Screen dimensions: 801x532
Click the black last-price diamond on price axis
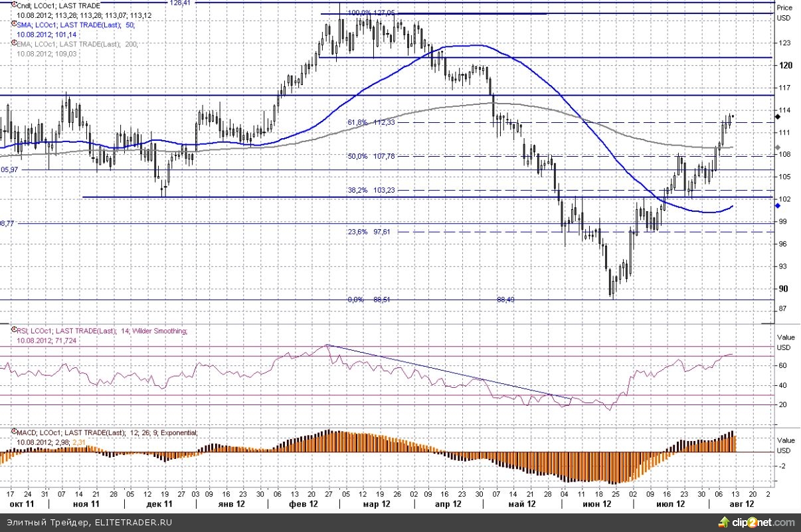[x=778, y=117]
